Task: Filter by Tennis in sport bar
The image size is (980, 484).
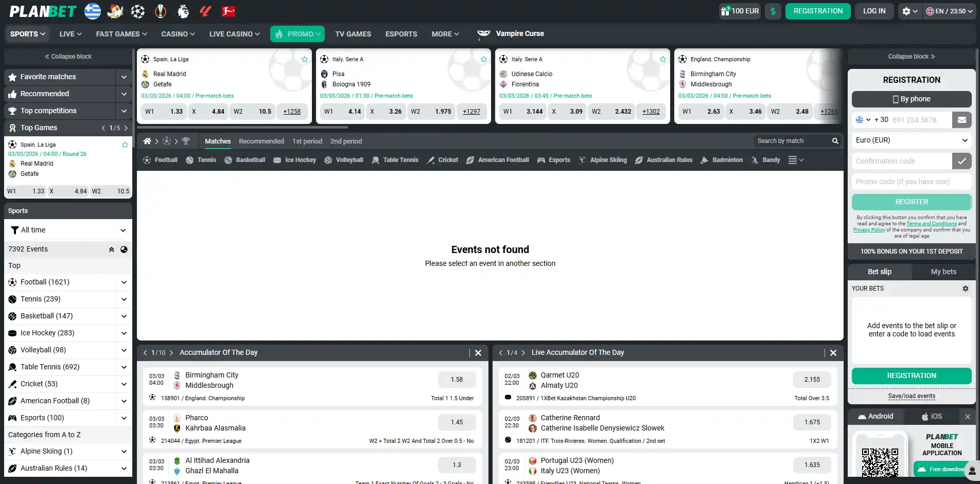Action: (x=201, y=160)
